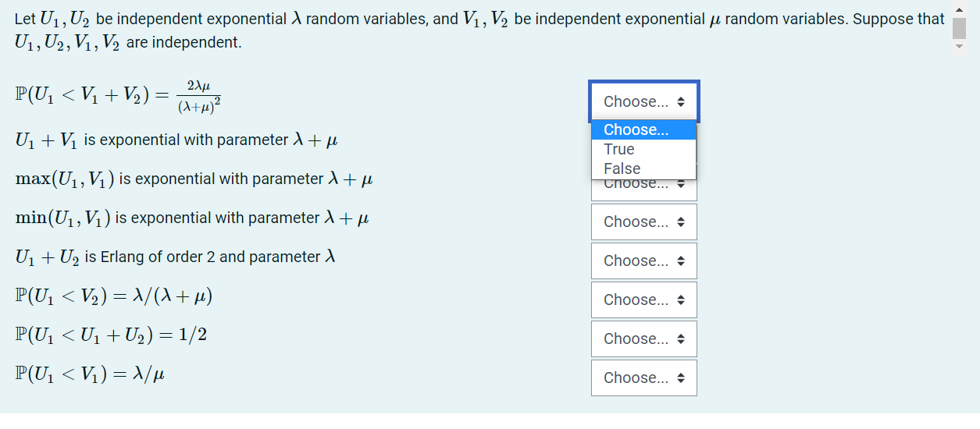Close the open dropdown for P(U1<V1+V2)

click(644, 101)
